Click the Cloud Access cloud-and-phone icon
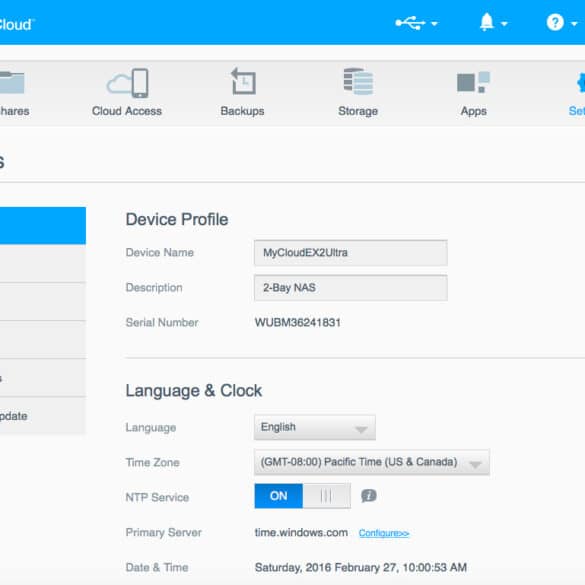 pos(128,83)
